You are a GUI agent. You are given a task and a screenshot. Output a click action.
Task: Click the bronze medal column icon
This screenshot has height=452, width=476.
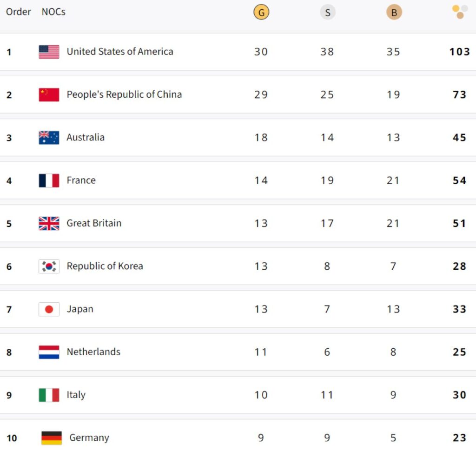tap(394, 13)
